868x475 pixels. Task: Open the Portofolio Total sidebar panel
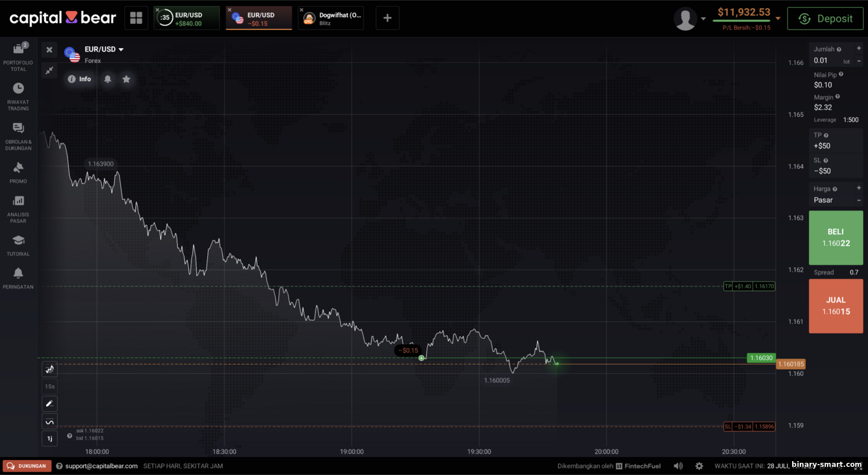[19, 56]
